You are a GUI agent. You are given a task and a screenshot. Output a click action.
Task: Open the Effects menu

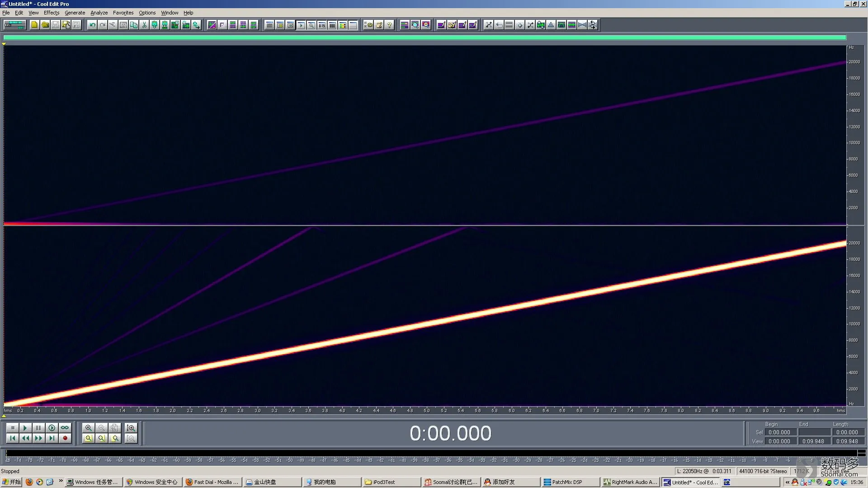[52, 13]
